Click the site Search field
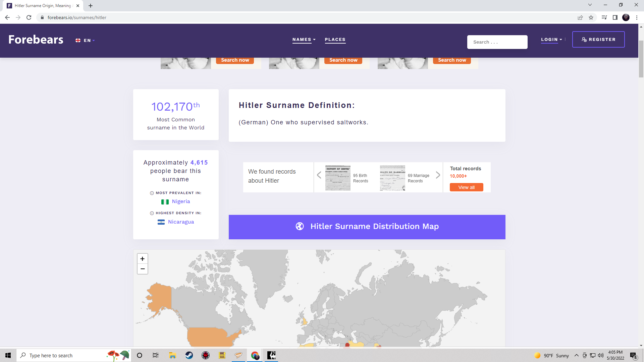This screenshot has width=644, height=362. 497,42
